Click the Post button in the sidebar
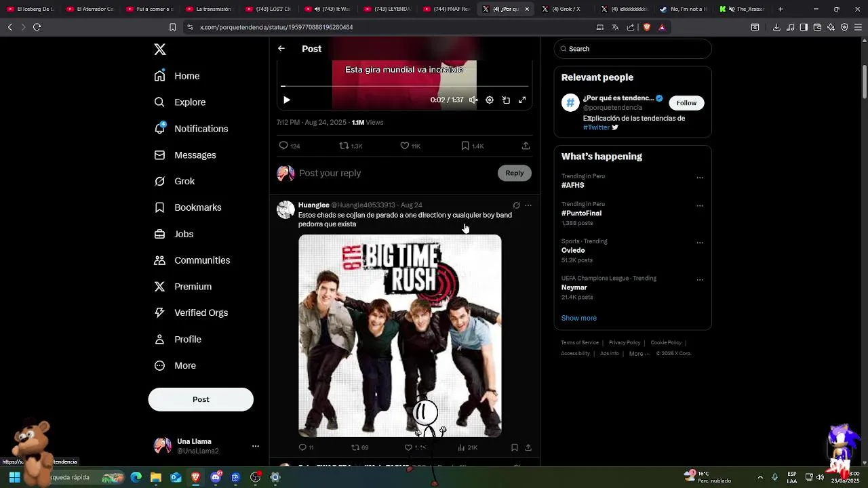 (x=201, y=399)
